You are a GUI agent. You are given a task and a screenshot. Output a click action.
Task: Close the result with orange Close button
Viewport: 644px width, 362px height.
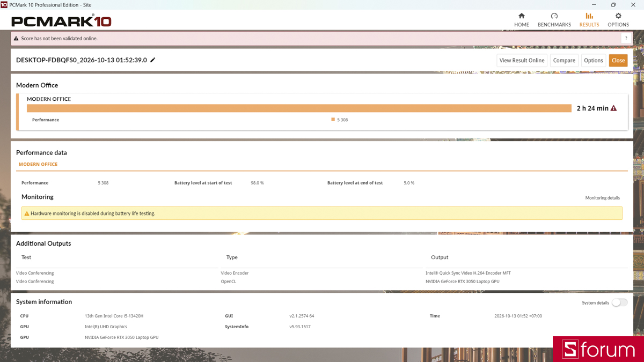tap(618, 61)
